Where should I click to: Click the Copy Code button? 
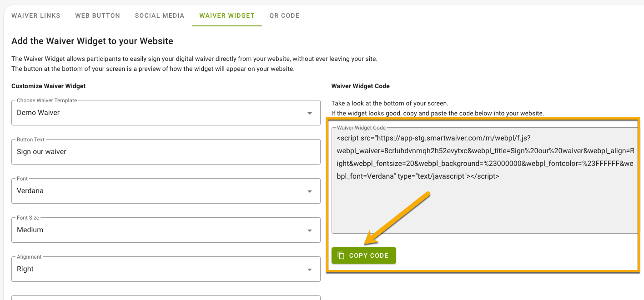pos(364,255)
